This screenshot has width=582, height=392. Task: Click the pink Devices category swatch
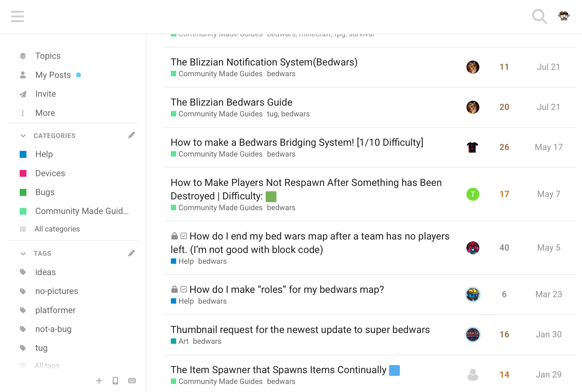[23, 173]
